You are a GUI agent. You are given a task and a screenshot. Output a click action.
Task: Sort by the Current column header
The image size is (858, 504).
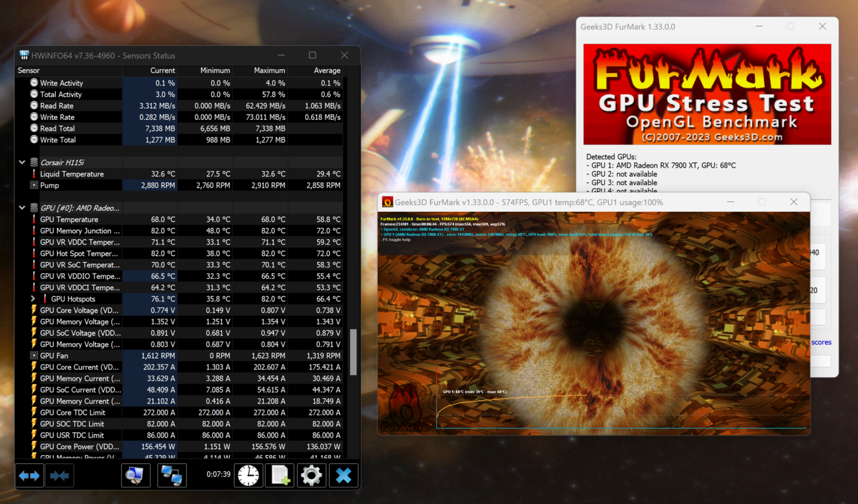click(162, 70)
